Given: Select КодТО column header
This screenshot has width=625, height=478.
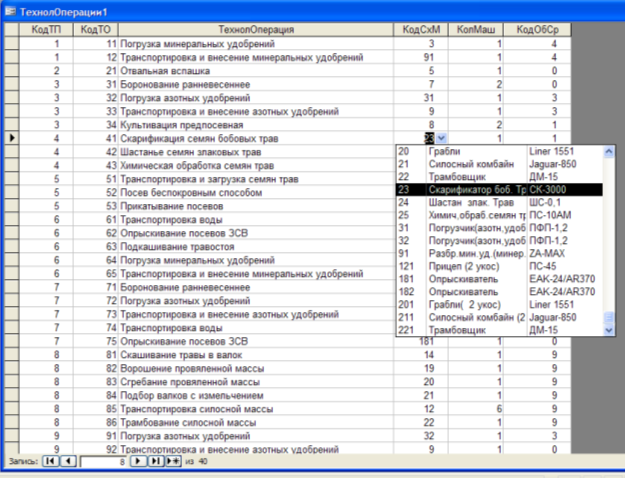Looking at the screenshot, I should coord(96,30).
